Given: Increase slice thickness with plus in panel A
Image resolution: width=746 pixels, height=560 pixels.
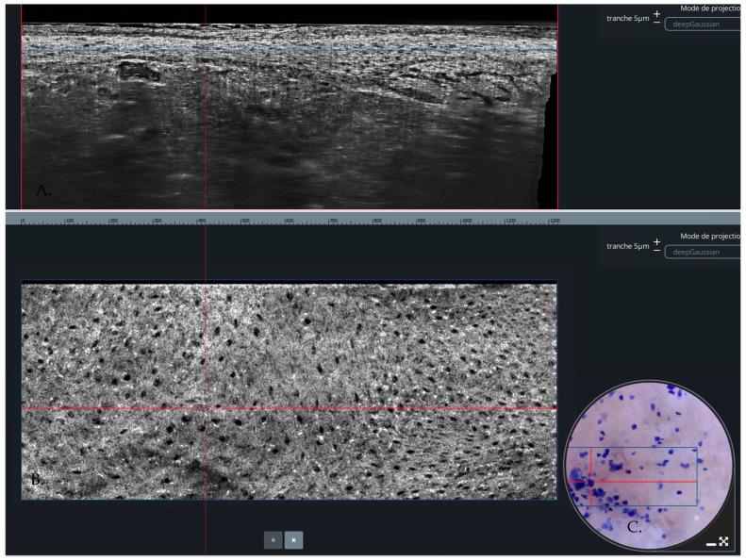Looking at the screenshot, I should [x=656, y=14].
